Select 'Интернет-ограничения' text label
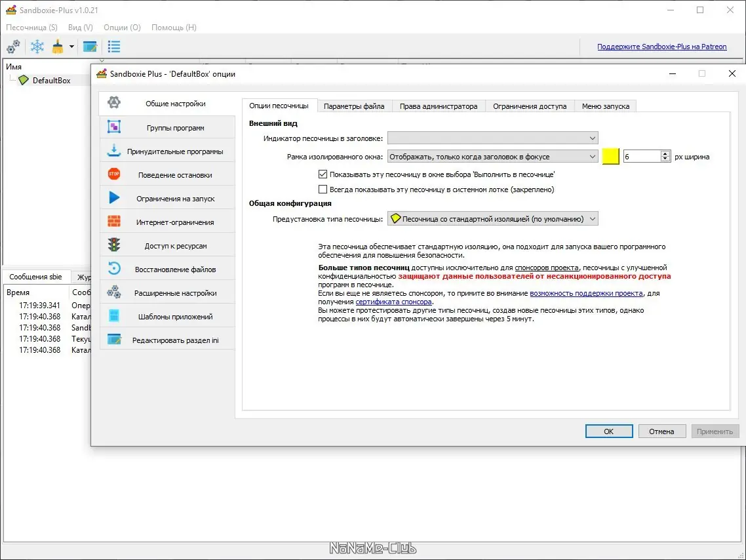This screenshot has height=560, width=746. click(x=175, y=222)
